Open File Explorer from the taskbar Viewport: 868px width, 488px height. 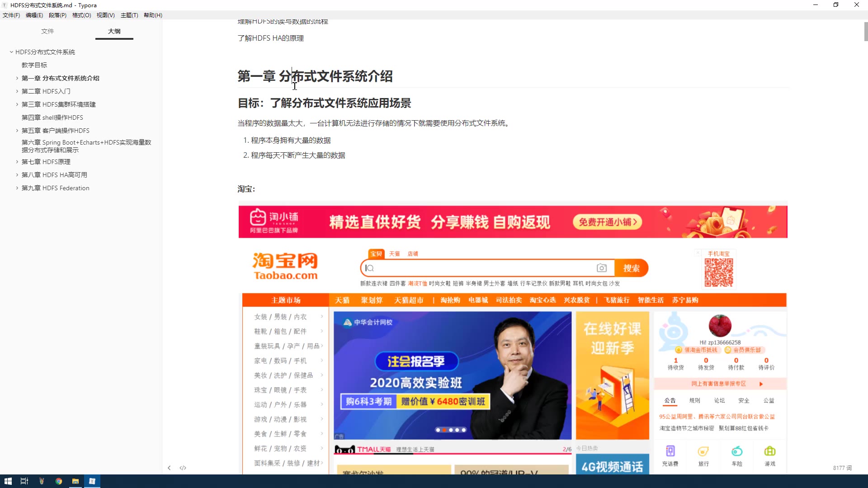coord(75,481)
